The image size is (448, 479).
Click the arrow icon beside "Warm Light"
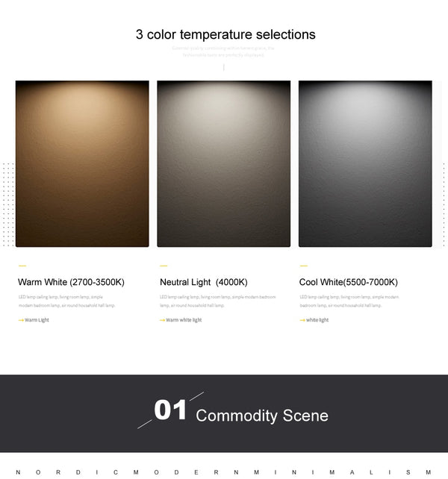(21, 320)
